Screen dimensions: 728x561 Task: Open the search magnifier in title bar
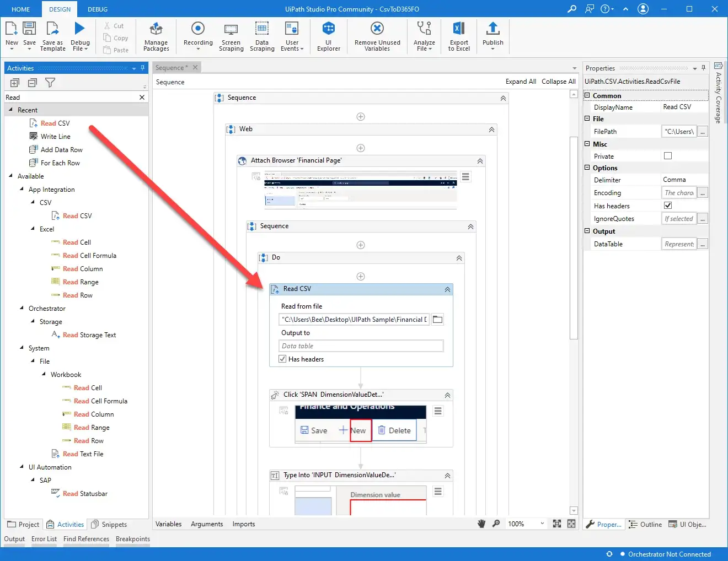coord(572,9)
